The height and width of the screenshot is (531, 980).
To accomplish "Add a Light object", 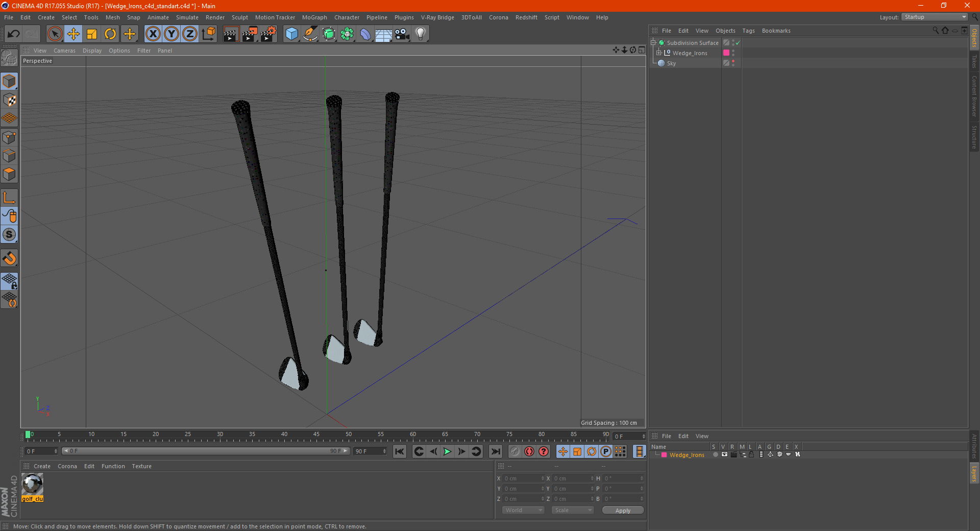I will pos(421,34).
